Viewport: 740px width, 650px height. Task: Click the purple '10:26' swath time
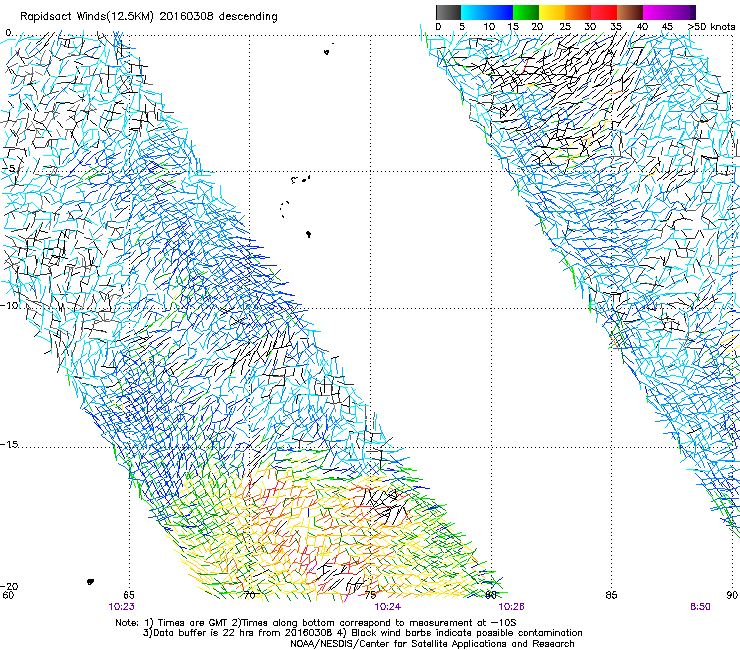512,607
